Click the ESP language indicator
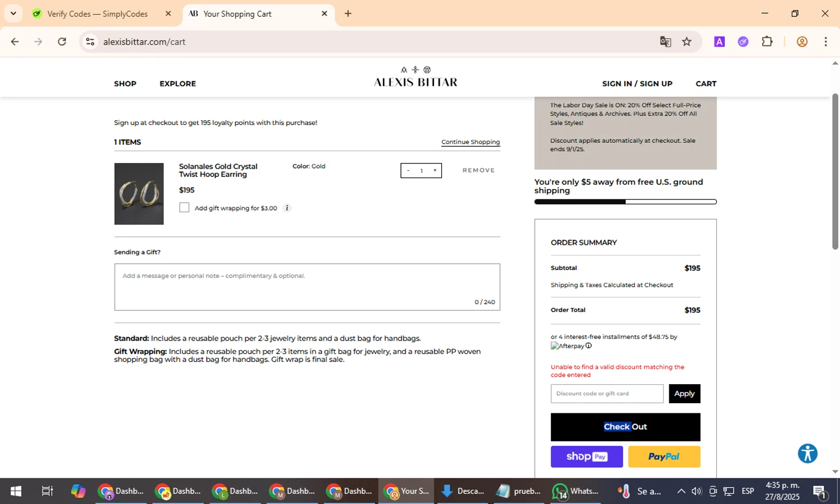This screenshot has height=504, width=840. click(748, 491)
